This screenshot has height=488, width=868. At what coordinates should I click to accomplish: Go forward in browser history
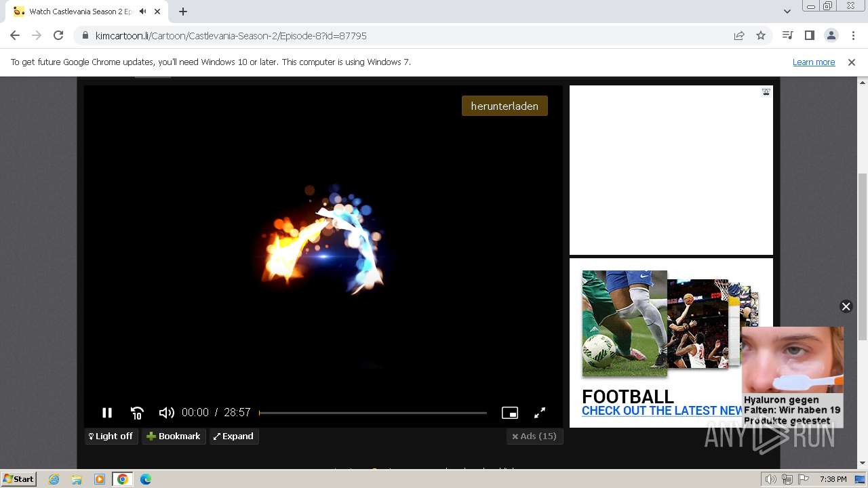37,35
